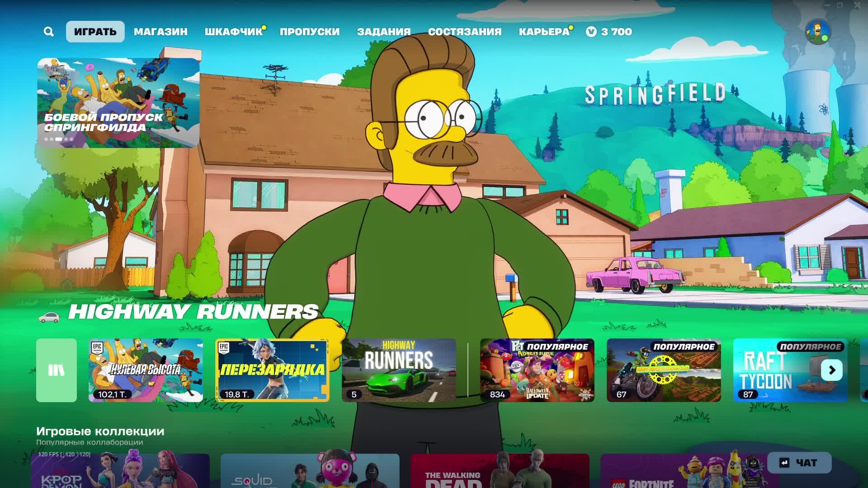Open the Чат button
The image size is (868, 488).
[x=806, y=463]
